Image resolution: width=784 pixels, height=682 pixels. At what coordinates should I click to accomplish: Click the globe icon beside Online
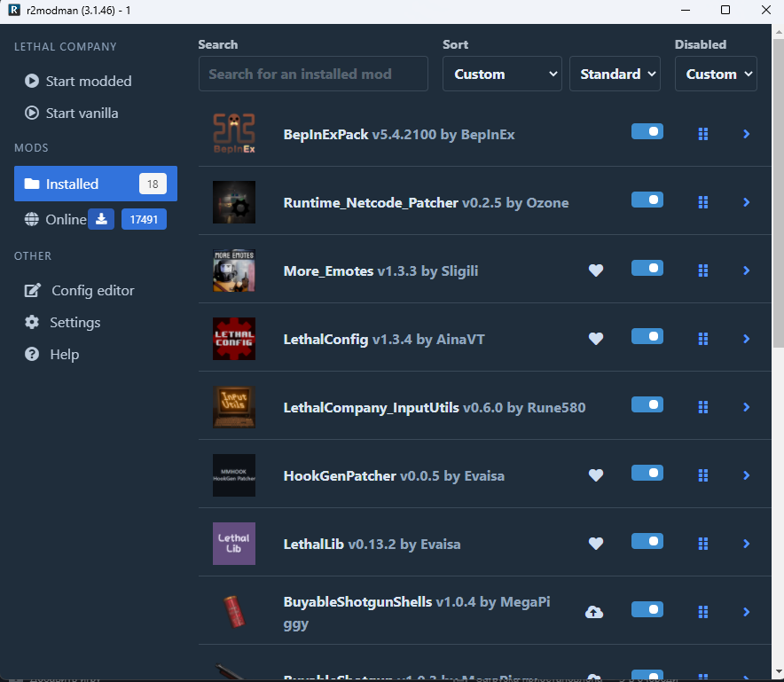coord(32,220)
